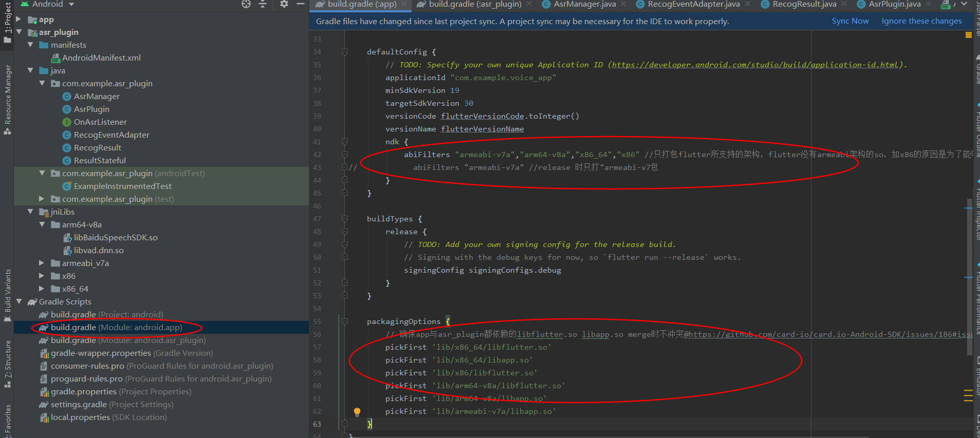The width and height of the screenshot is (980, 438).
Task: Close the AsrPlugin.java tab
Action: 928,4
